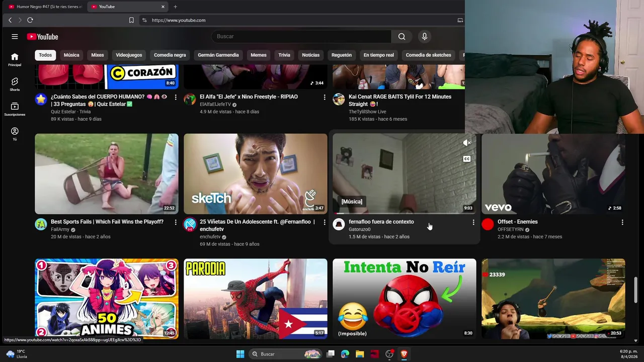Unmute the fernafloo preview video
The image size is (644, 362).
[x=466, y=143]
